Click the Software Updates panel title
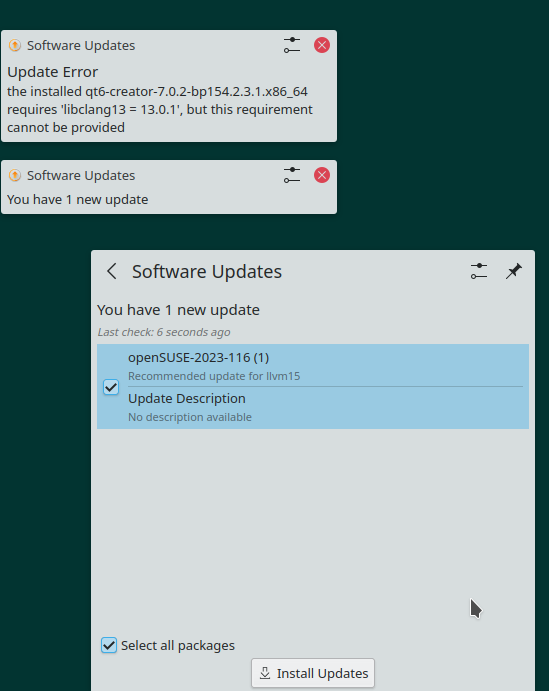This screenshot has height=691, width=549. coord(207,271)
